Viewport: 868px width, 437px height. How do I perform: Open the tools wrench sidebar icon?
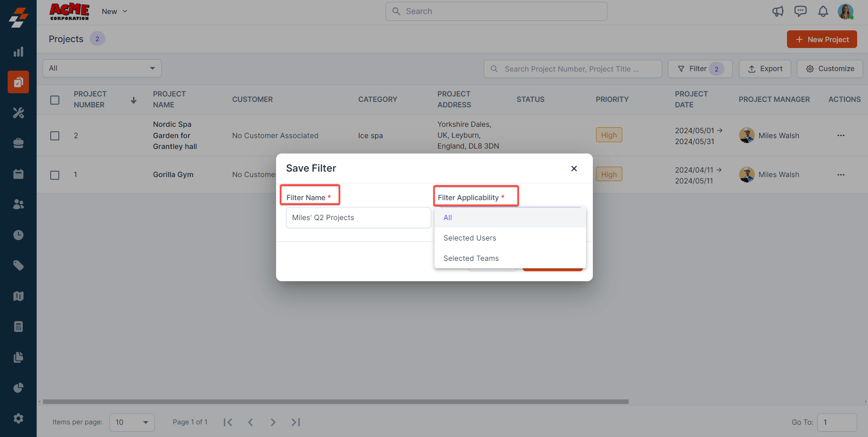tap(18, 113)
